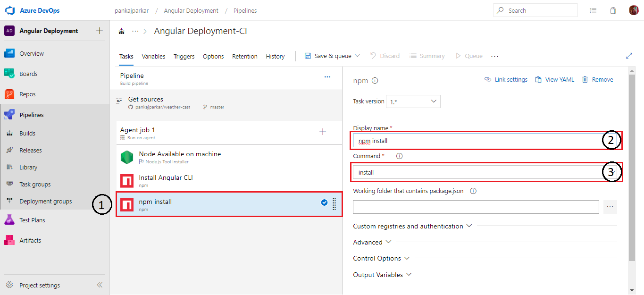This screenshot has width=644, height=295.
Task: Toggle full screen with the expand arrows icon
Action: pyautogui.click(x=629, y=56)
